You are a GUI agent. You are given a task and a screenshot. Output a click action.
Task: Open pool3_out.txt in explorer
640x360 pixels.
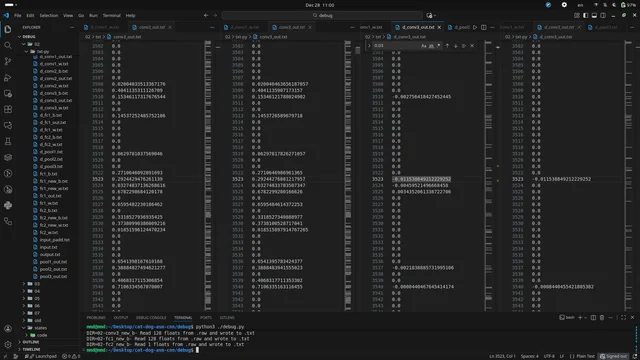(53, 276)
